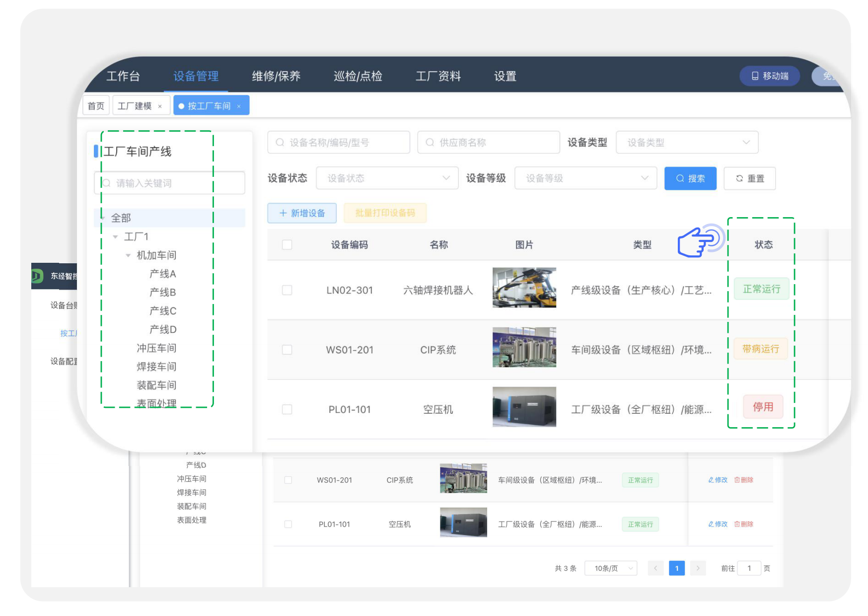This screenshot has height=616, width=868.
Task: Click the 设备名称/编码/型号 search field
Action: (339, 143)
